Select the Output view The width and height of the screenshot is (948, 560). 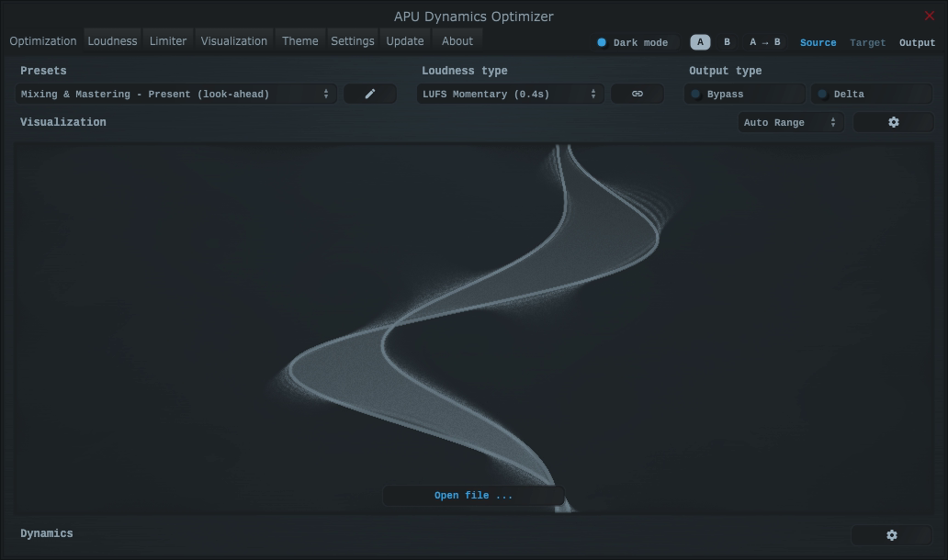pyautogui.click(x=917, y=42)
